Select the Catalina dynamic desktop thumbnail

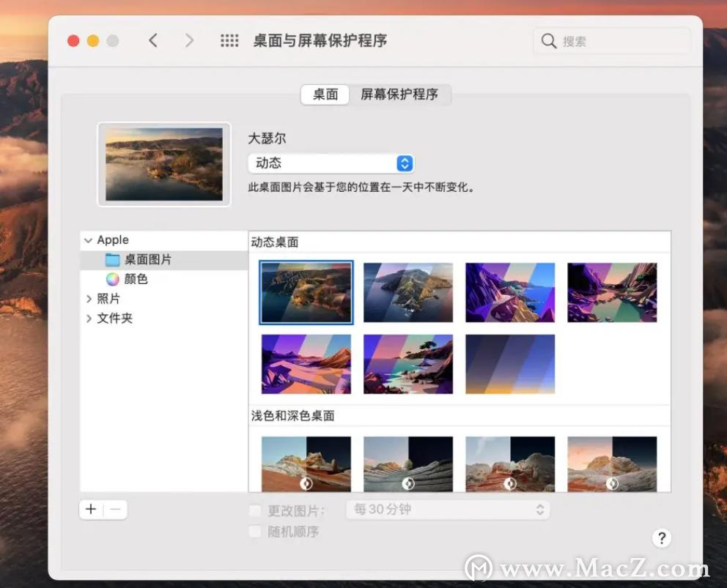[x=407, y=291]
